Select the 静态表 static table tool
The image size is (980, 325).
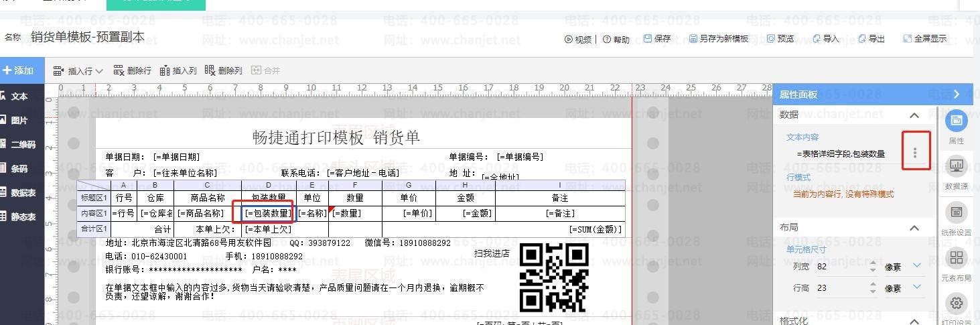click(18, 217)
